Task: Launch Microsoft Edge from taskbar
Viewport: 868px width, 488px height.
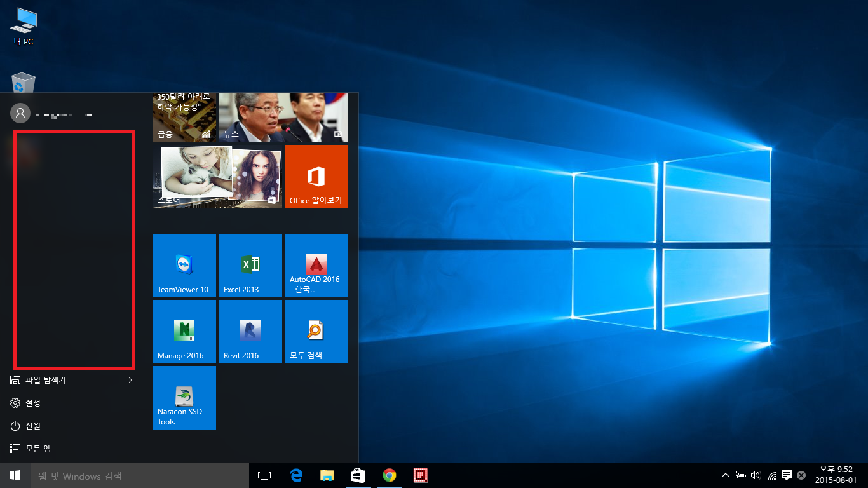Action: point(295,475)
